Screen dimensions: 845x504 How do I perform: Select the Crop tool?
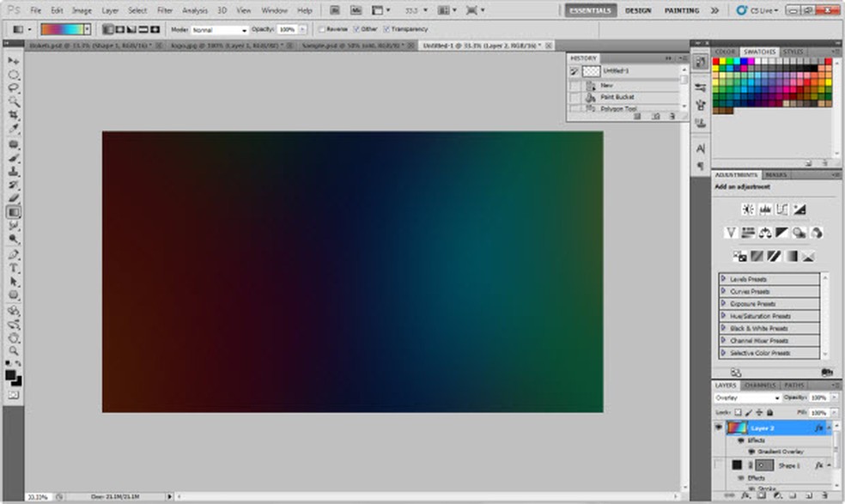pos(14,114)
